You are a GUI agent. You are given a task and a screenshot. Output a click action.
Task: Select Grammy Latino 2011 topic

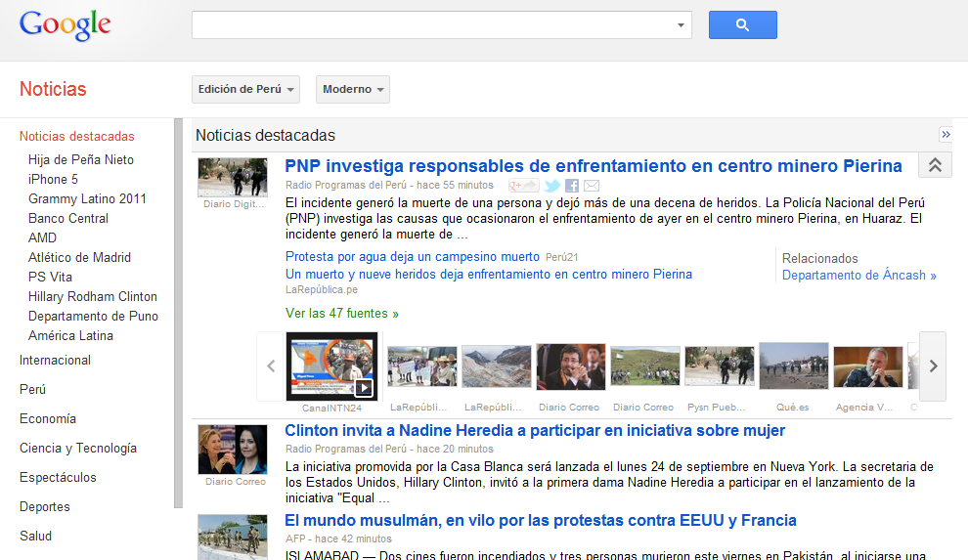coord(87,198)
